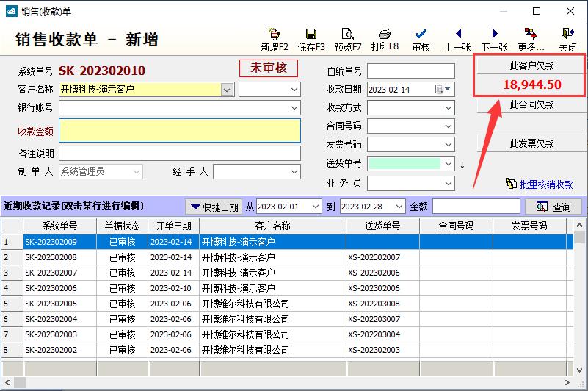
Task: Select row SK-202302008
Action: (287, 257)
